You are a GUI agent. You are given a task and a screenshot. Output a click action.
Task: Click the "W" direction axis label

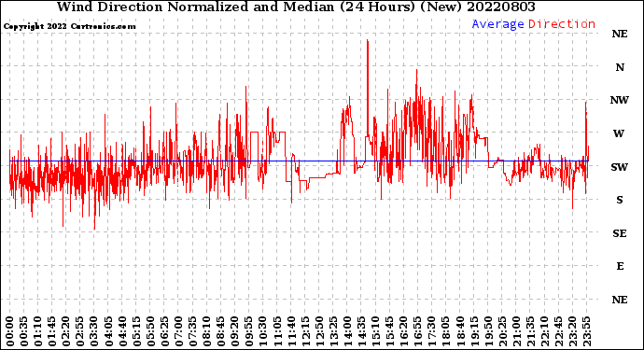tap(619, 133)
